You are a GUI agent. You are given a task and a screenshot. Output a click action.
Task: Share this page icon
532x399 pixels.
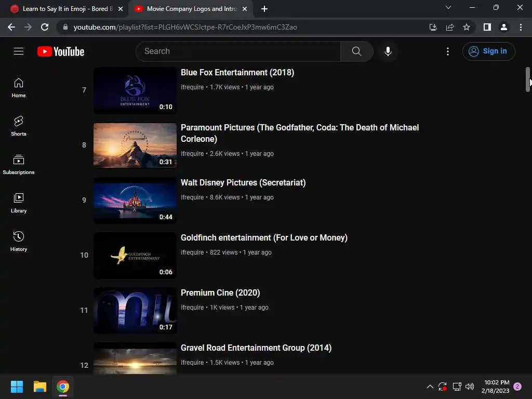point(450,27)
